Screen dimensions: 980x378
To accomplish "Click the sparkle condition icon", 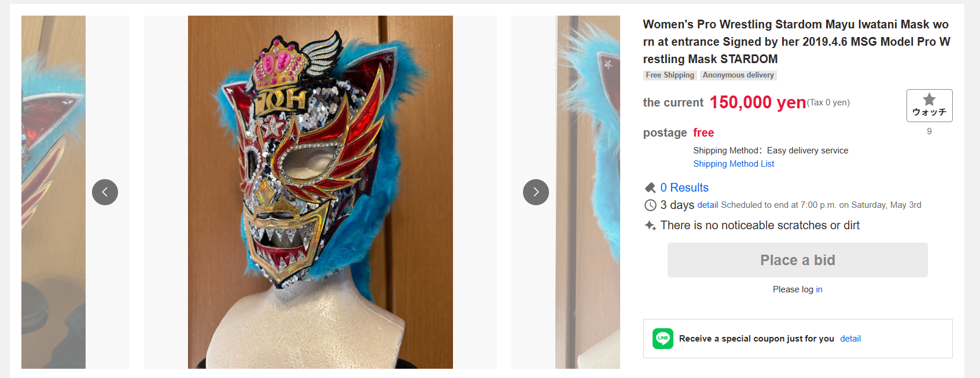I will click(650, 225).
